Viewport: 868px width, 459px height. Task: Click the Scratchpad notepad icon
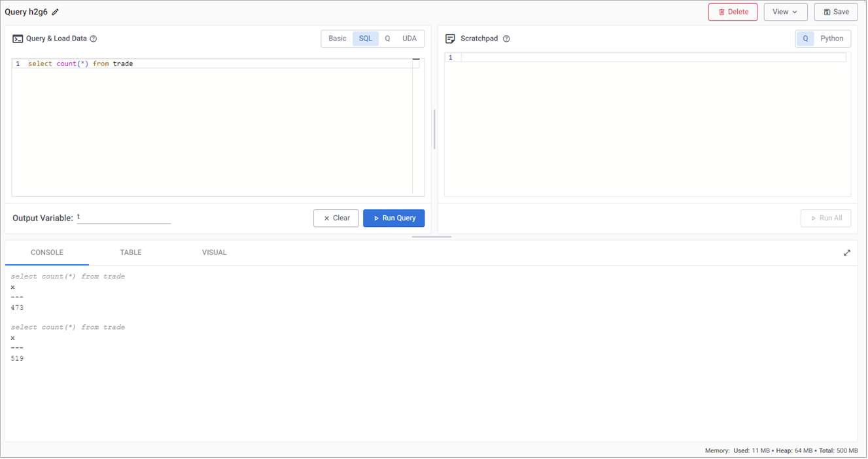450,39
